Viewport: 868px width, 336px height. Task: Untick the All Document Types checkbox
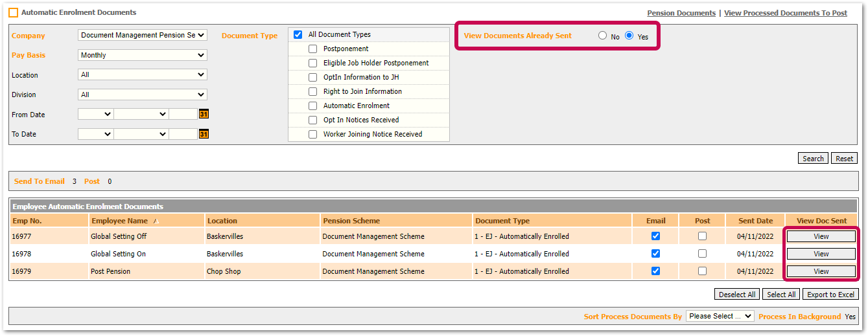(x=298, y=35)
